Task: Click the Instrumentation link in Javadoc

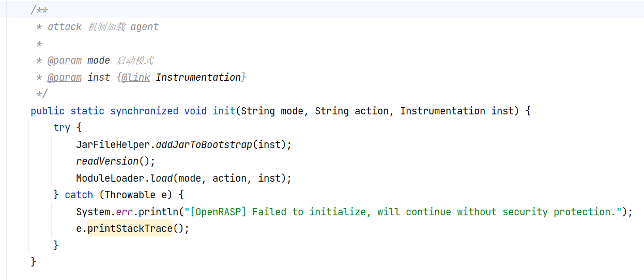Action: 198,77
